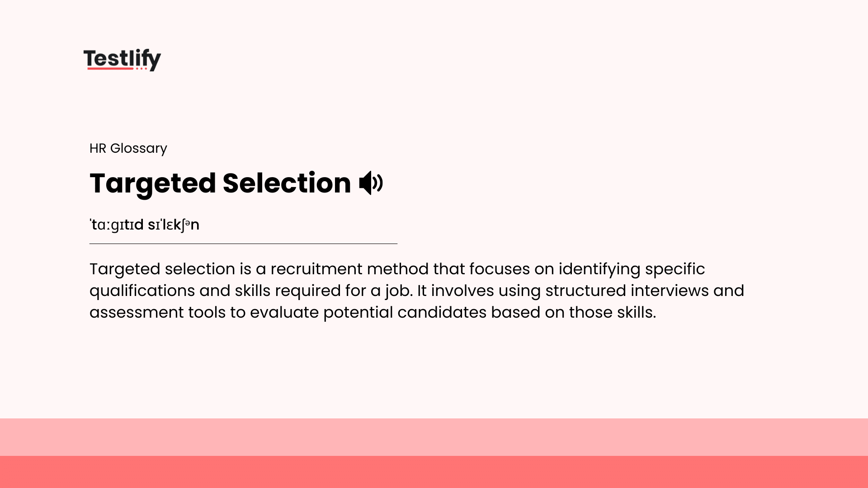
Task: Click the word "Targeted" in the bold heading
Action: click(x=153, y=183)
